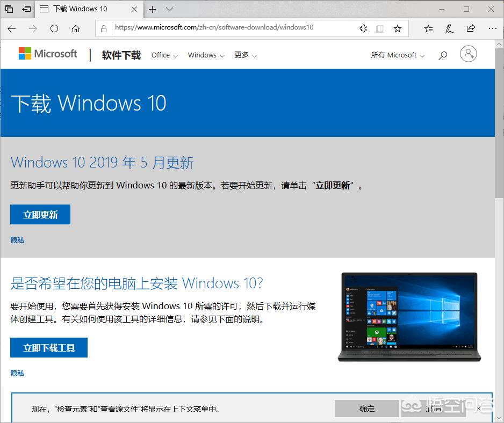
Task: Click the Microsoft logo
Action: [x=48, y=54]
